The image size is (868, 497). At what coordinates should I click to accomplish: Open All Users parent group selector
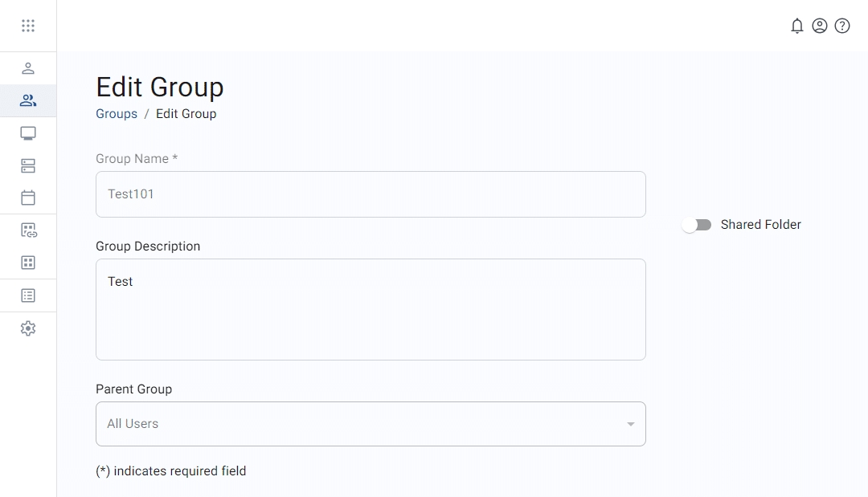click(371, 424)
